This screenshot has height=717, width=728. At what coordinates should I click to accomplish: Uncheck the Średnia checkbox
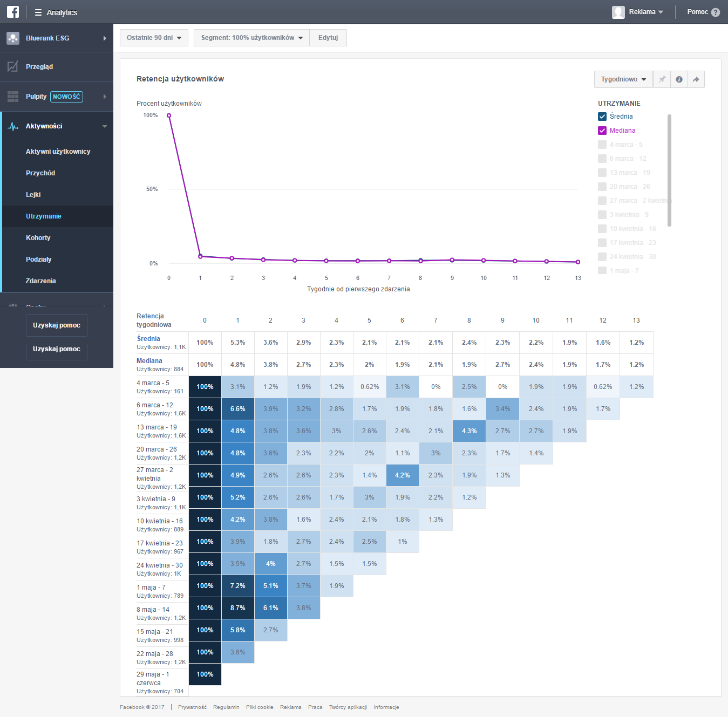pos(602,117)
